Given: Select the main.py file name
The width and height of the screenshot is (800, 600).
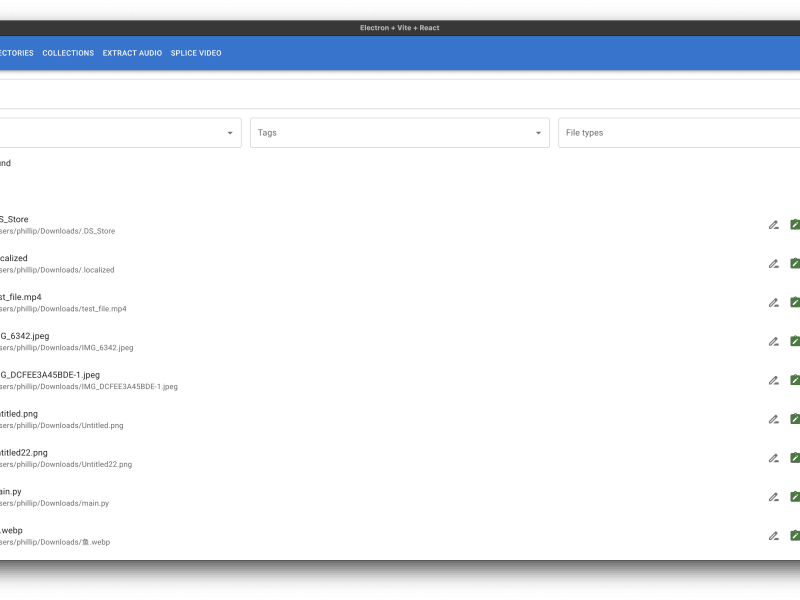Looking at the screenshot, I should 11,491.
